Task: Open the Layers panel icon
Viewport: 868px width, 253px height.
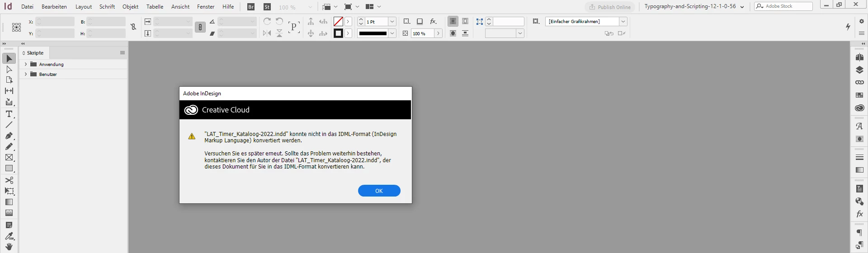Action: coord(859,70)
